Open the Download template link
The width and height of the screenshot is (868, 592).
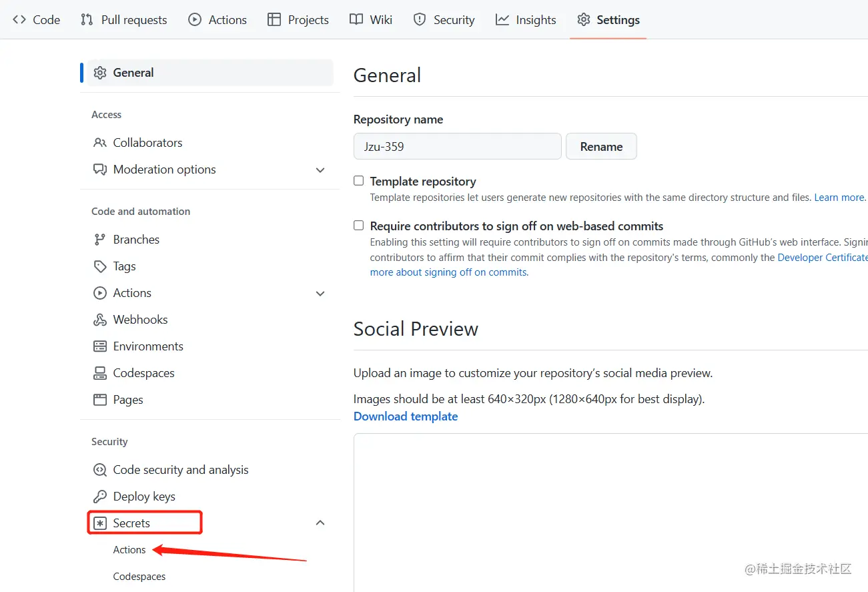pos(406,416)
